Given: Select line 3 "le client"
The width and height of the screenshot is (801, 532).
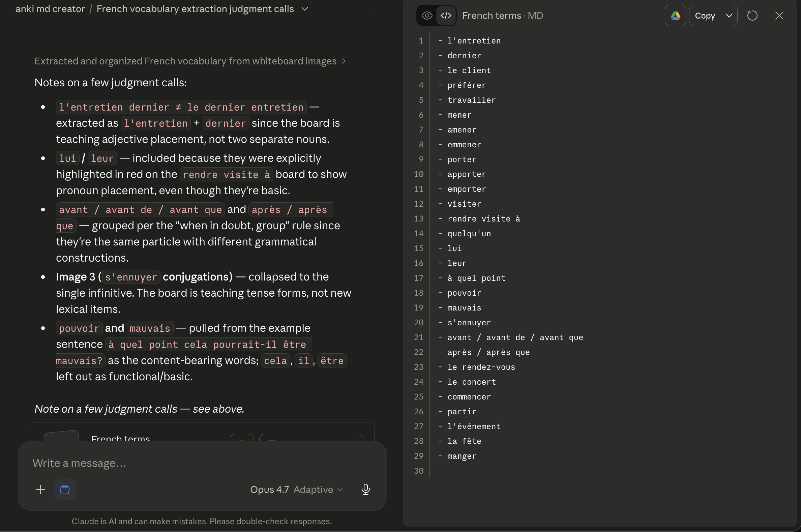Looking at the screenshot, I should 469,70.
